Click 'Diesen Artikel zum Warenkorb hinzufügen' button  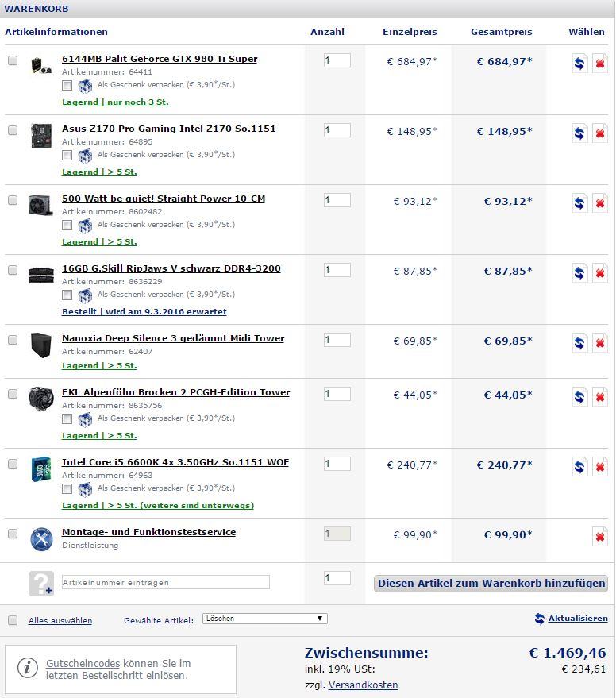[491, 583]
